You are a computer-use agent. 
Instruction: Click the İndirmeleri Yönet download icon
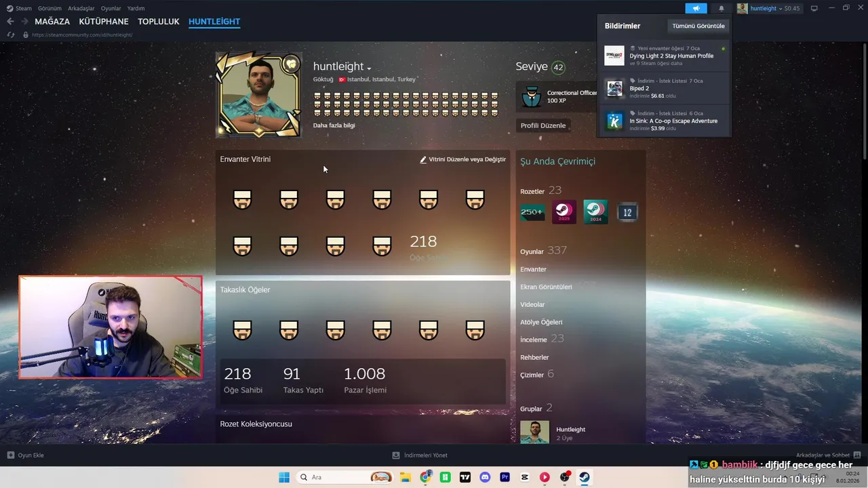pos(396,455)
